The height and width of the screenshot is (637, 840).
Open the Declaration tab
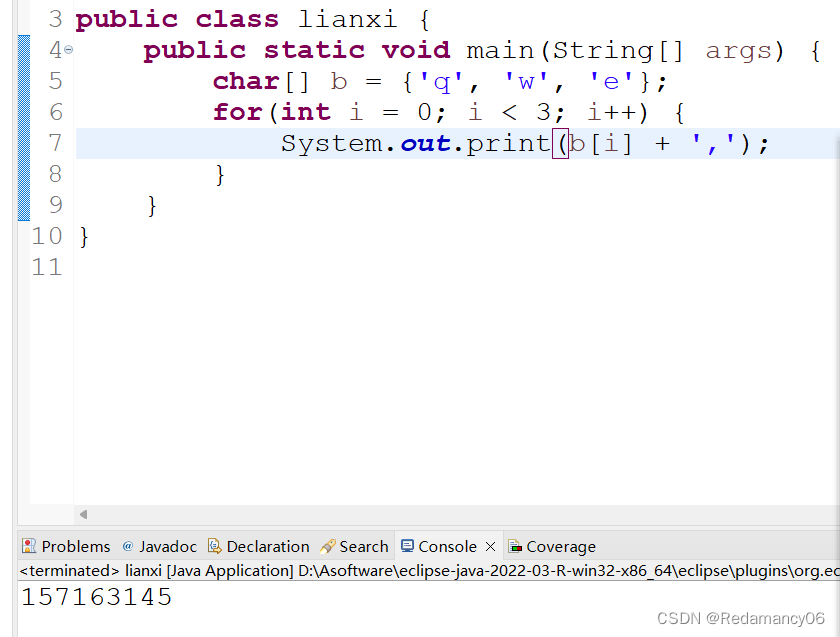coord(259,546)
